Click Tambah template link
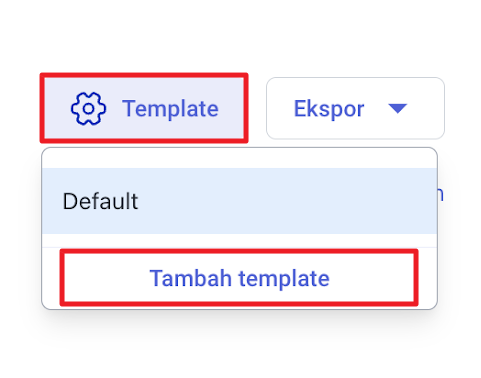Image resolution: width=481 pixels, height=378 pixels. coord(239,278)
